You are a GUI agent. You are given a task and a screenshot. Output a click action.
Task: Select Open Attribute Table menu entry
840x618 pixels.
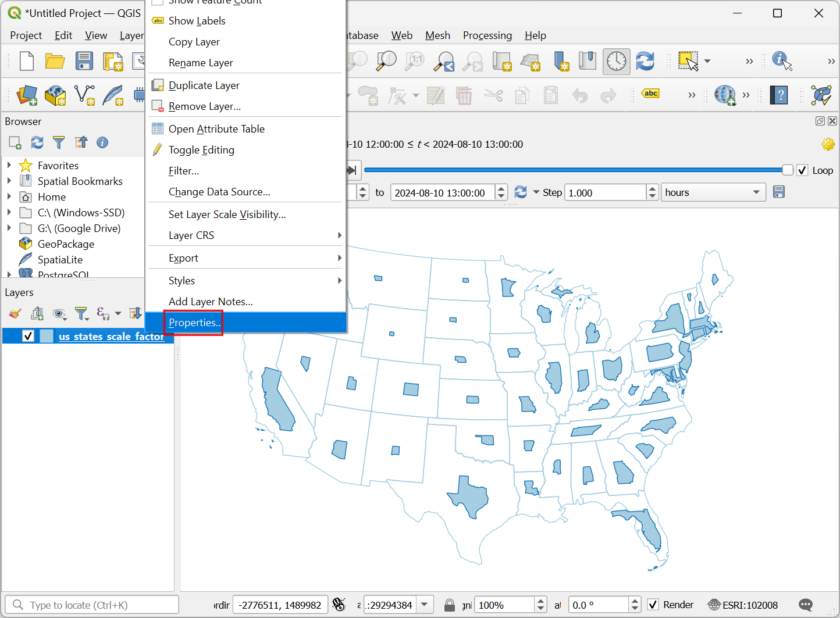(x=216, y=129)
